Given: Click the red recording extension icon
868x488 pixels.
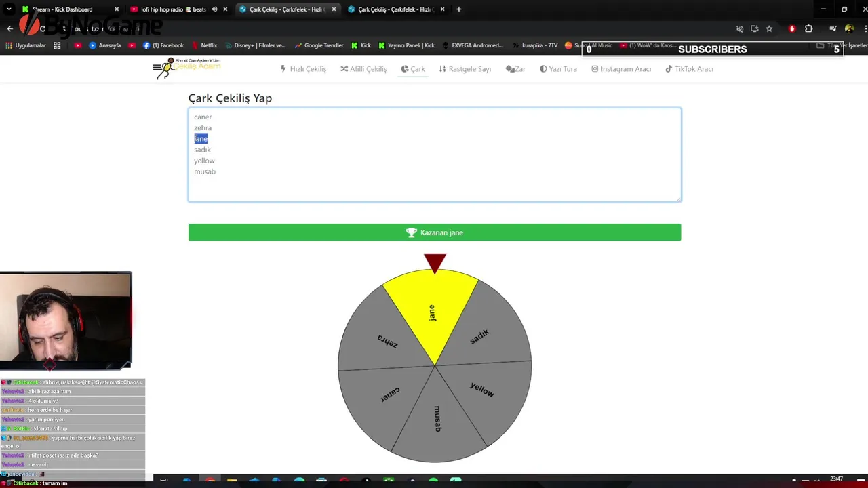Looking at the screenshot, I should pos(792,28).
